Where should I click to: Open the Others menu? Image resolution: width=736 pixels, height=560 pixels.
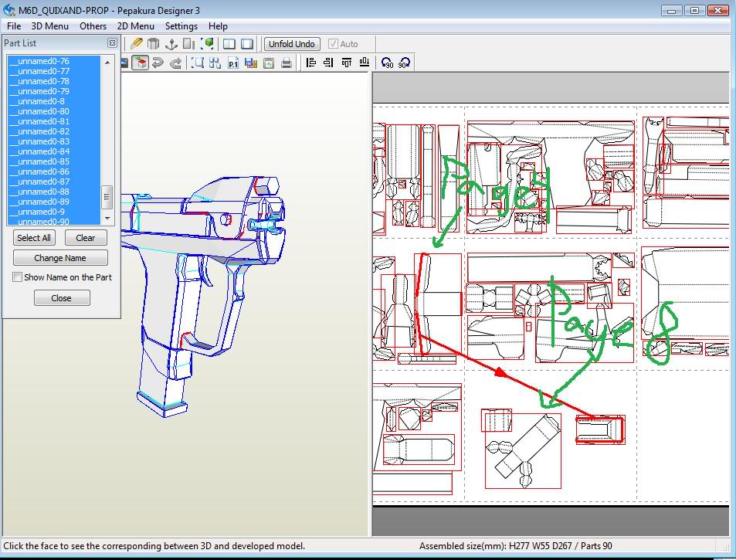(x=93, y=26)
